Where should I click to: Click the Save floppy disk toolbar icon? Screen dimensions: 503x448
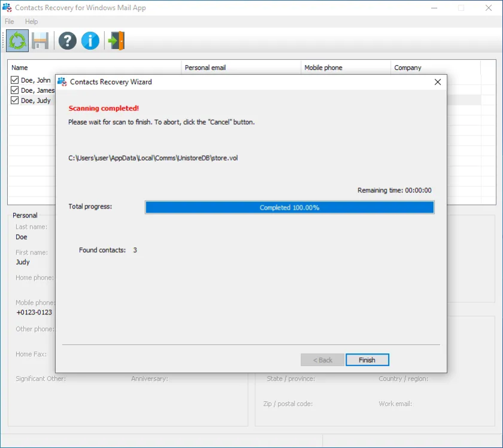pos(40,41)
